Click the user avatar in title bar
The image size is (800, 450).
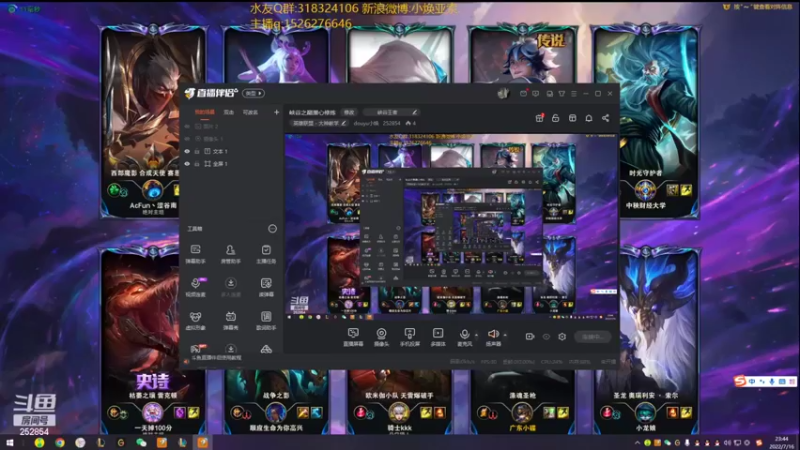point(503,93)
